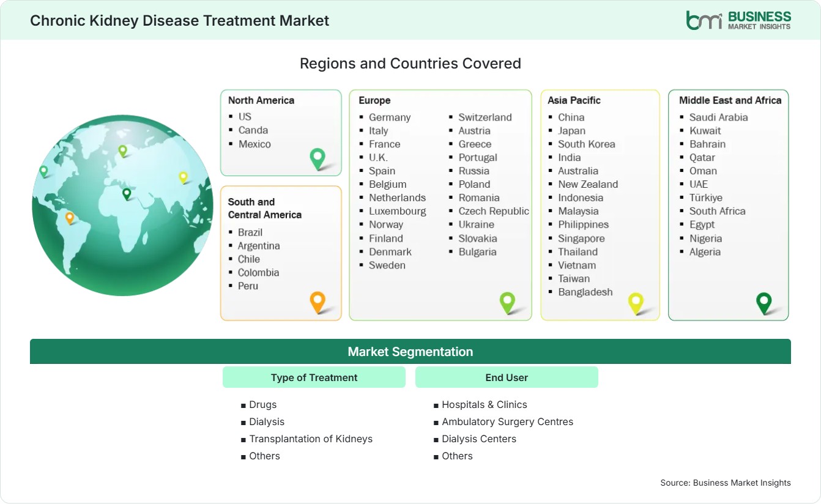Click Taiwan in Asia Pacific list
Image resolution: width=821 pixels, height=504 pixels.
(574, 279)
